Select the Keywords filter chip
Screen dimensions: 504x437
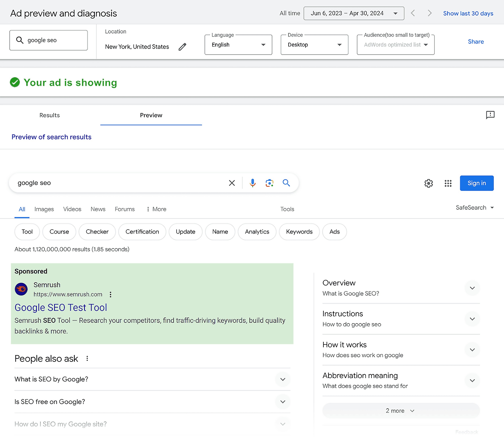tap(299, 232)
